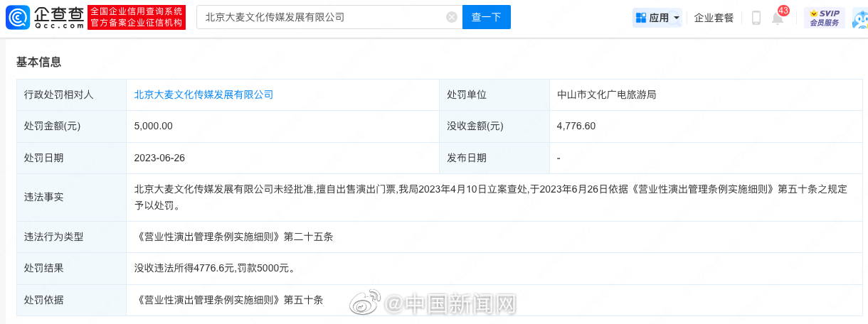Screen dimensions: 868x324
Task: Click the 处罚日期 label cell
Action: point(71,158)
